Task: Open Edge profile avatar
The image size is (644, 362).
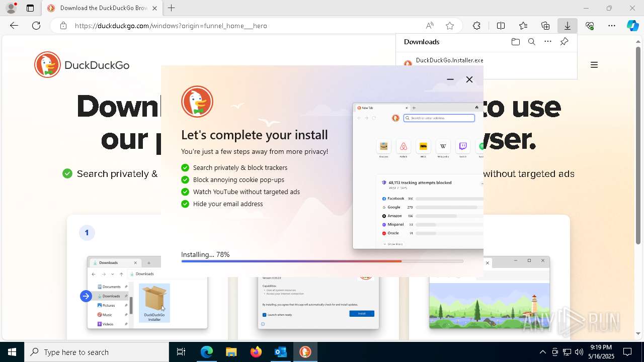Action: [x=11, y=8]
